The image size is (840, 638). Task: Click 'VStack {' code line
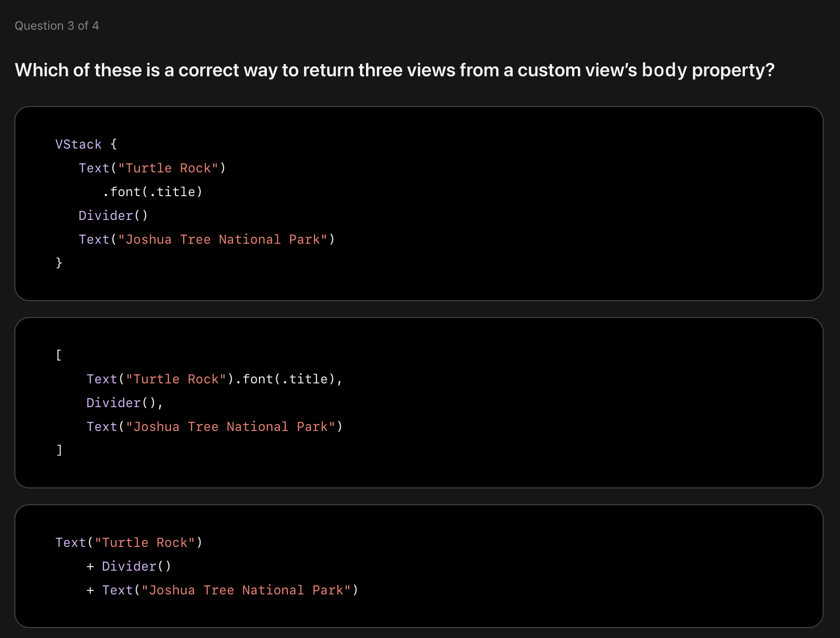[x=86, y=144]
